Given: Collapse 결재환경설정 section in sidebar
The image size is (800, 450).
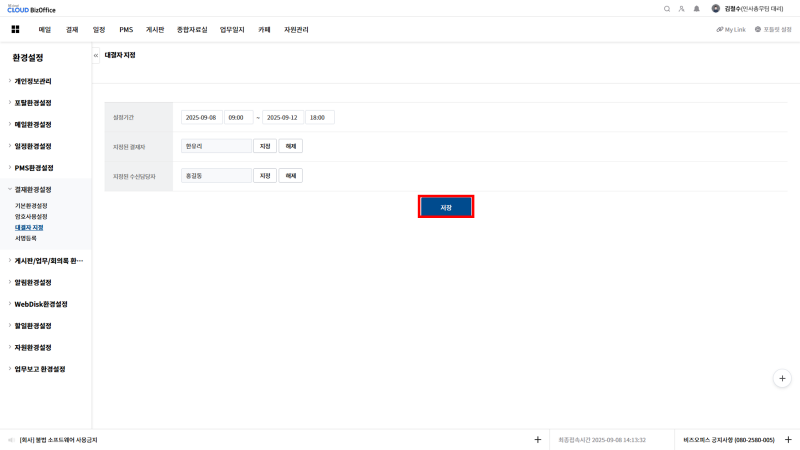Looking at the screenshot, I should coord(33,189).
